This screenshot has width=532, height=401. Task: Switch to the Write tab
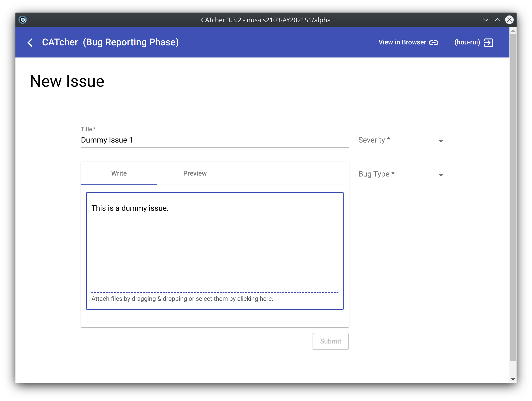(x=119, y=173)
